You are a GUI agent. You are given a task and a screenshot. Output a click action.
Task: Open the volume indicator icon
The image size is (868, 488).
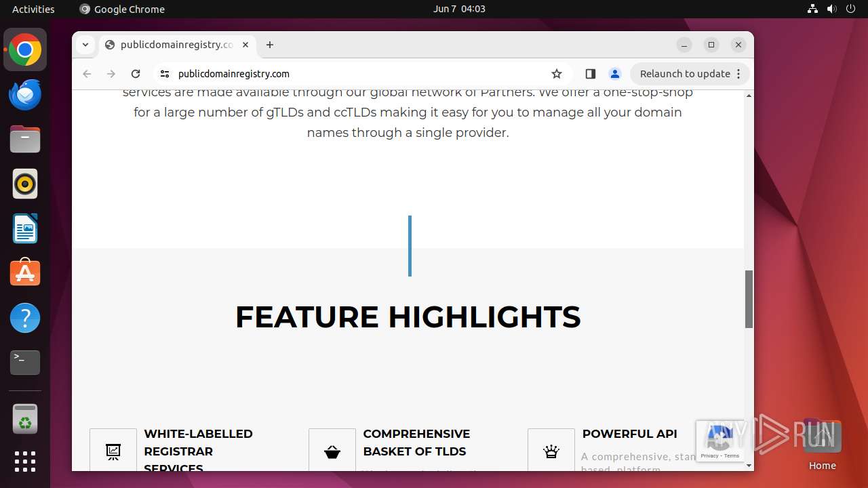(x=831, y=9)
